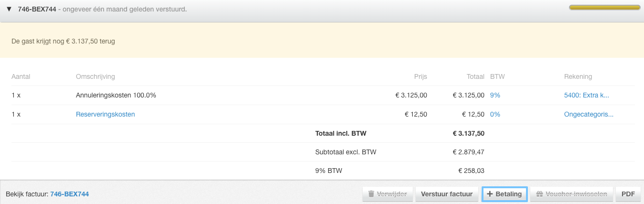Click the refund notice banner
The width and height of the screenshot is (644, 204).
[322, 41]
